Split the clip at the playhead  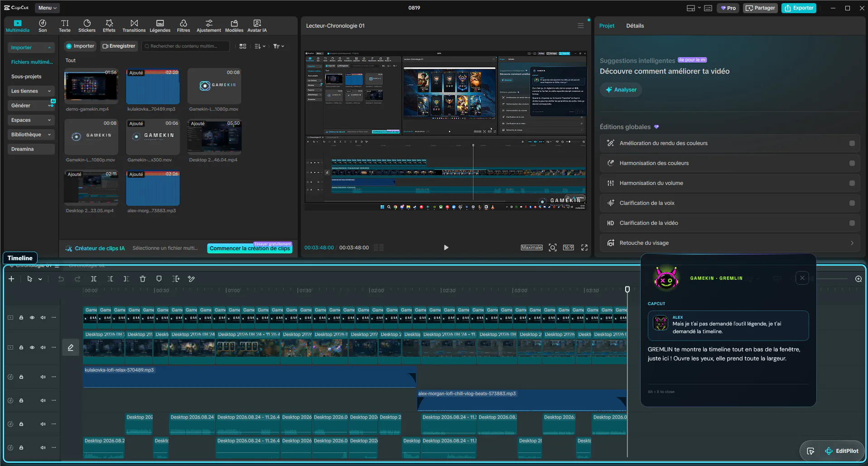94,279
